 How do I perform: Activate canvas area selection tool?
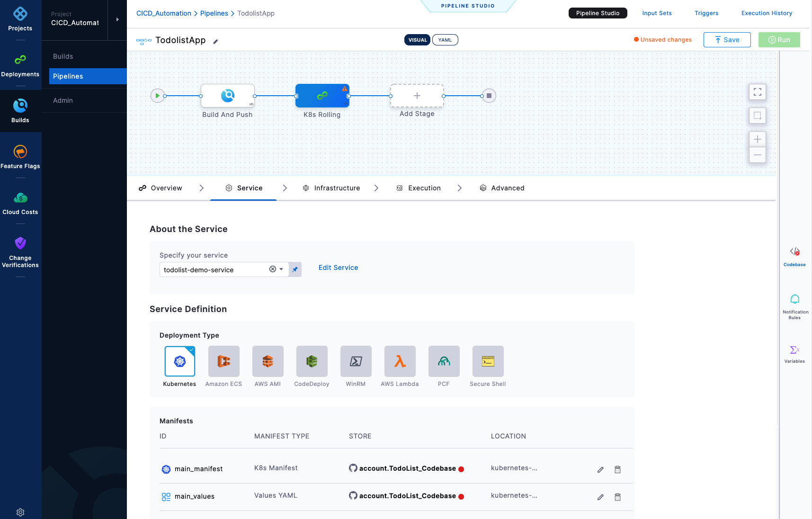[x=758, y=116]
